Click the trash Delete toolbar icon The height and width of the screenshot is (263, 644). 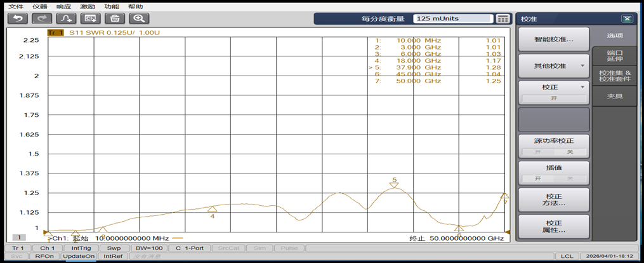click(x=115, y=18)
